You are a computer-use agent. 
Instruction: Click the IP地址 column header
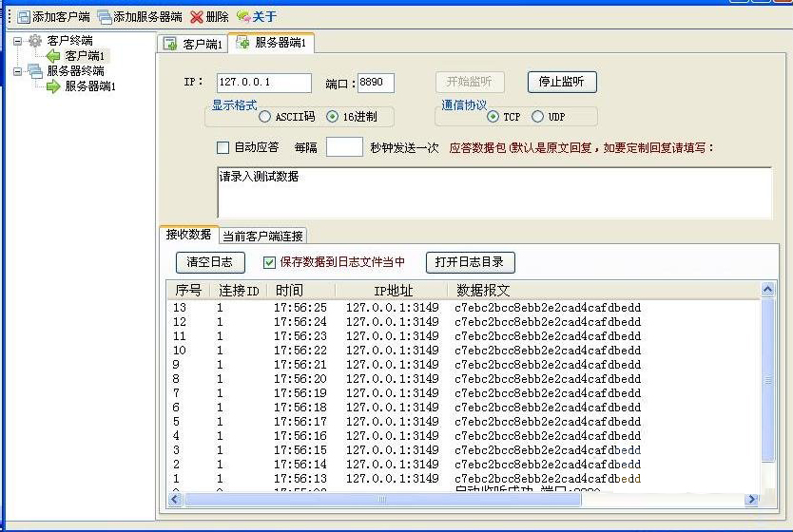tap(392, 291)
